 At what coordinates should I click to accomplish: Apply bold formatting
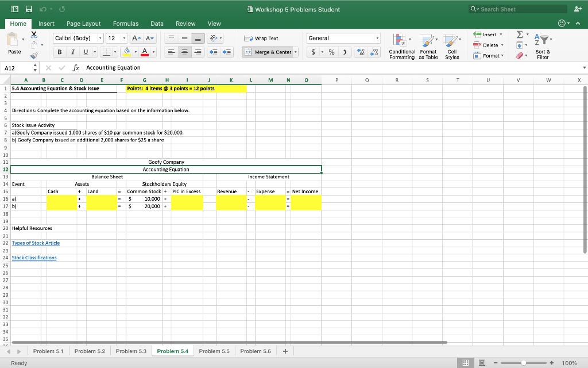pos(60,52)
